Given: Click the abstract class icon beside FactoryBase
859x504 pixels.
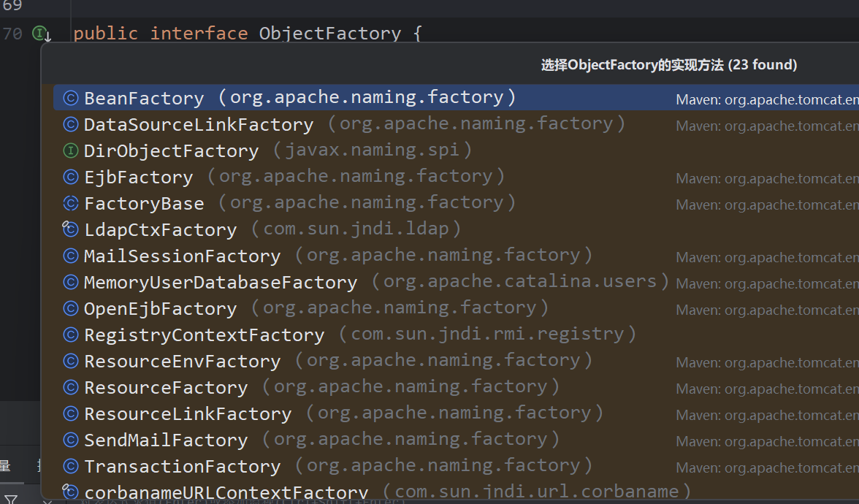Looking at the screenshot, I should 71,203.
